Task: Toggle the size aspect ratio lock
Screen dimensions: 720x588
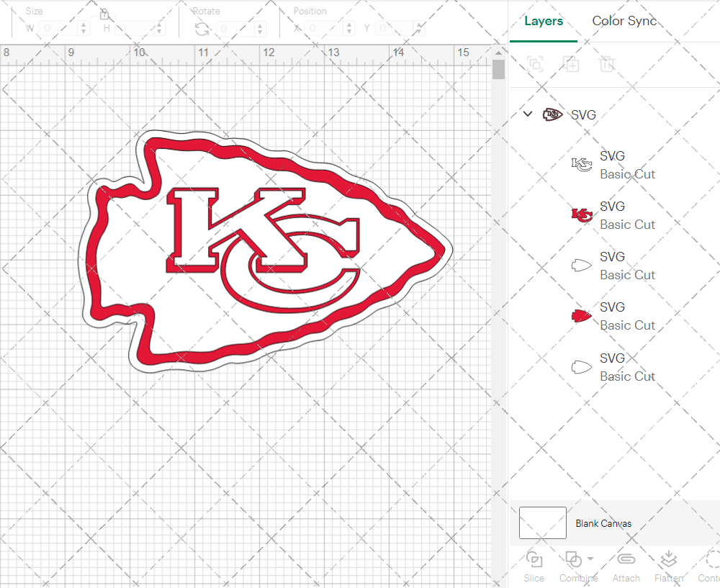Action: (x=104, y=14)
